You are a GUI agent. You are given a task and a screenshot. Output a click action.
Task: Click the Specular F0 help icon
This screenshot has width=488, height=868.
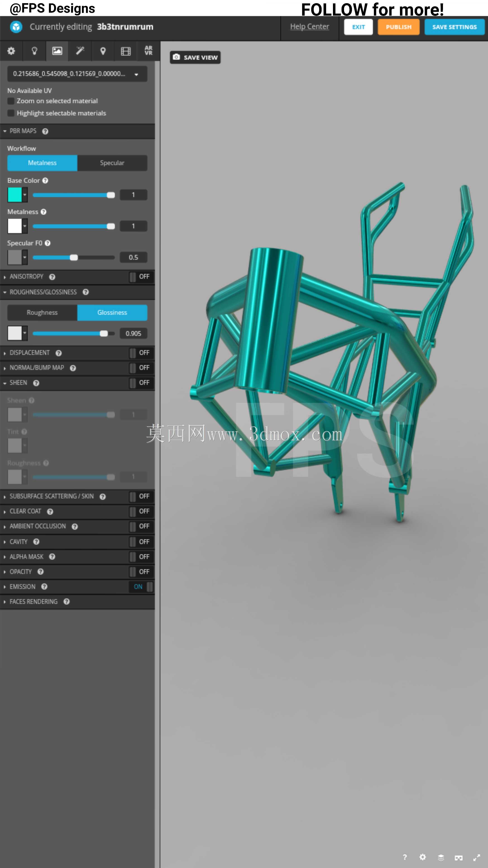48,243
